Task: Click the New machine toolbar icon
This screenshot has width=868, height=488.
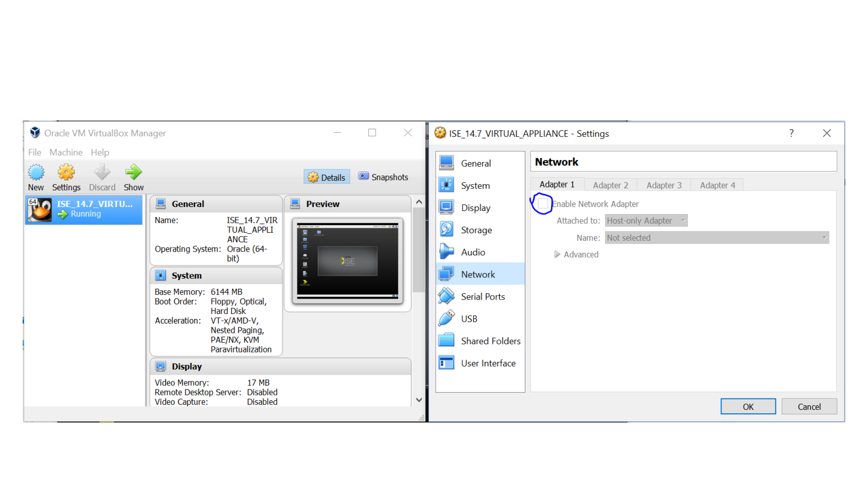Action: 36,173
